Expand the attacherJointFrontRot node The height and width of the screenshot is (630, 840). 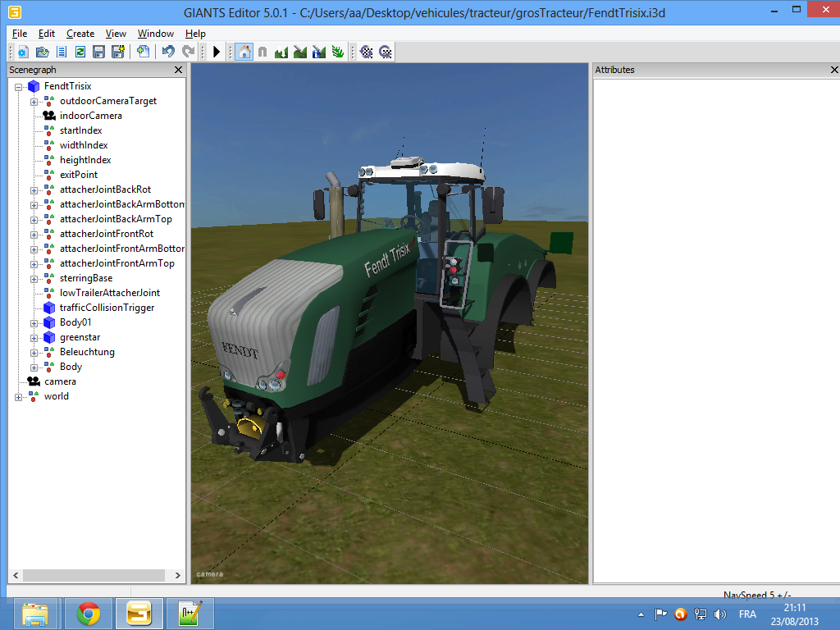pos(34,235)
